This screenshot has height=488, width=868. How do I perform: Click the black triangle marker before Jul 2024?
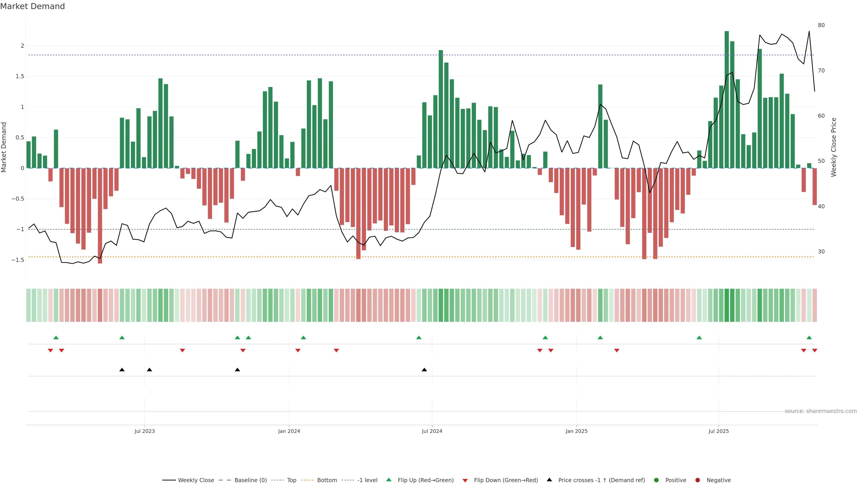pos(424,370)
